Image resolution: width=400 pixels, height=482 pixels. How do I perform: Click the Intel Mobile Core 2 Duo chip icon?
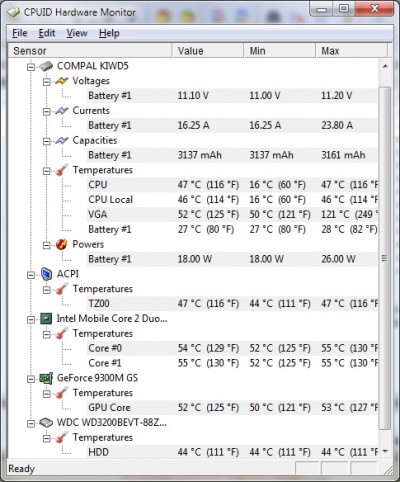[x=46, y=319]
